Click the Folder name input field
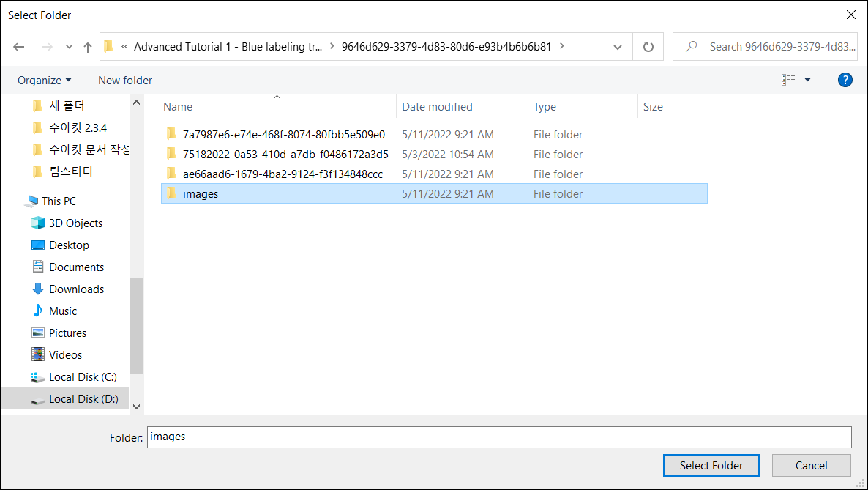The image size is (868, 490). pyautogui.click(x=498, y=437)
